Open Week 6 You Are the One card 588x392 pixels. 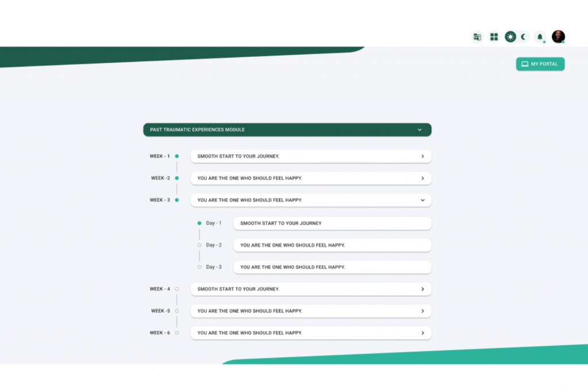point(311,333)
